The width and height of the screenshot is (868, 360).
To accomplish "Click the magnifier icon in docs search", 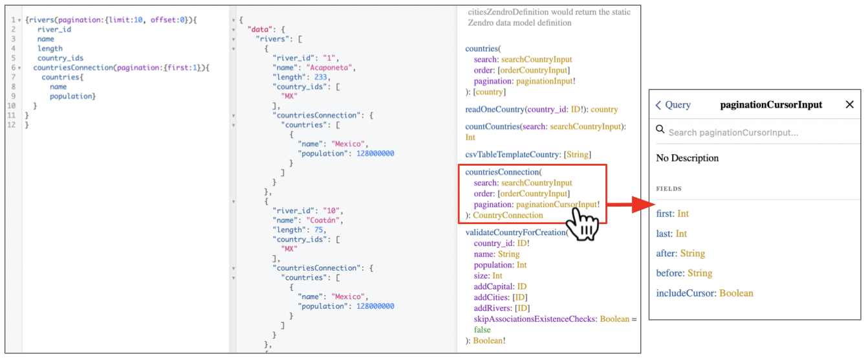I will pyautogui.click(x=660, y=129).
